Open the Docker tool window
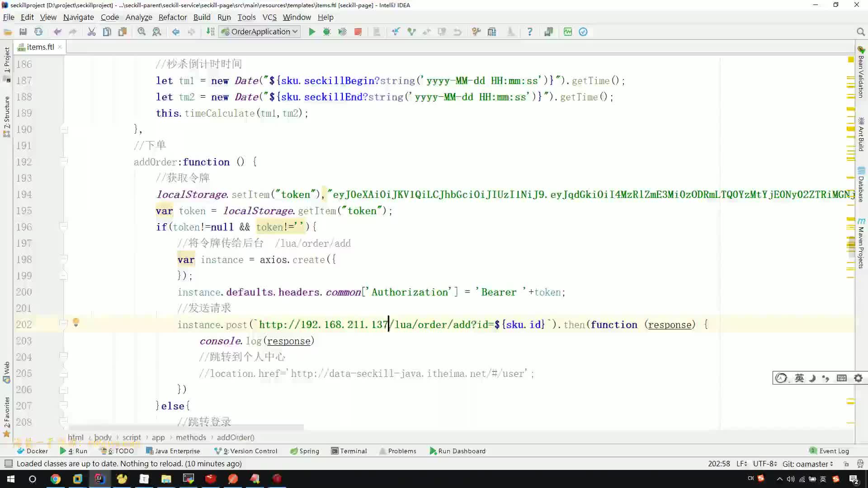Viewport: 868px width, 488px height. (32, 451)
